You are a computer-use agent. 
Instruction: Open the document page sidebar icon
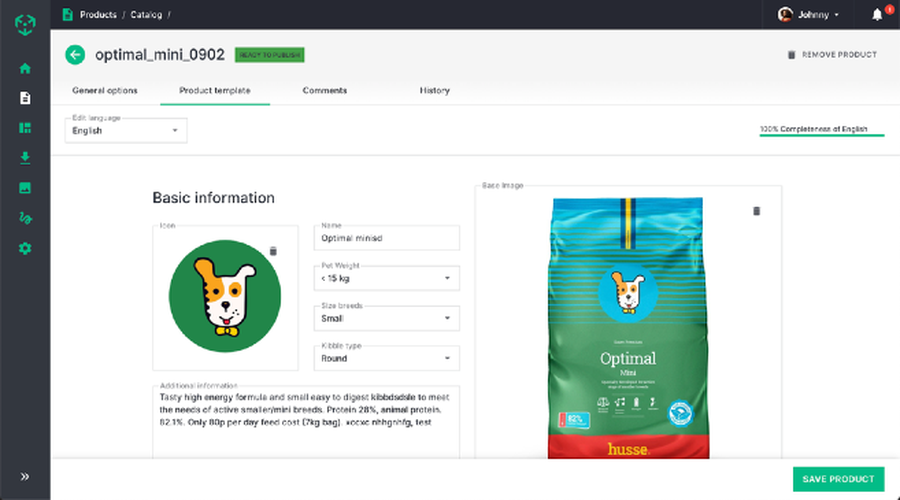[x=25, y=98]
